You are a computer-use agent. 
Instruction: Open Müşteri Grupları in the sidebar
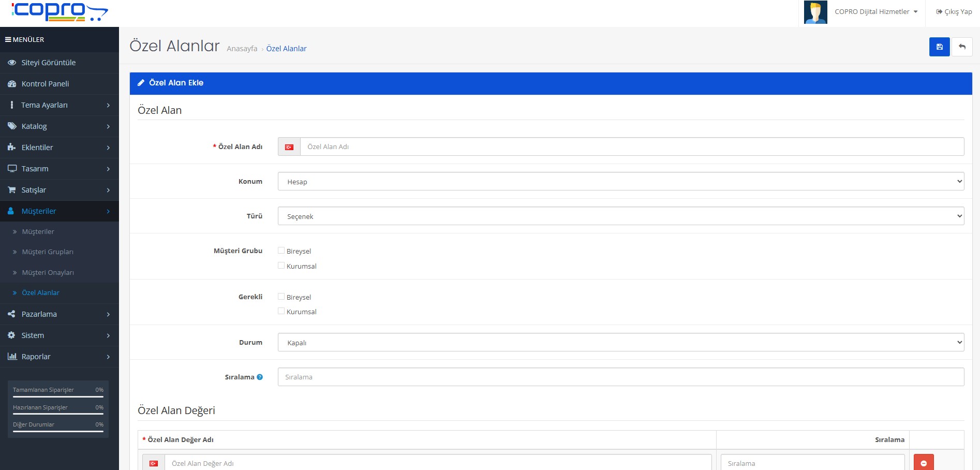click(48, 252)
